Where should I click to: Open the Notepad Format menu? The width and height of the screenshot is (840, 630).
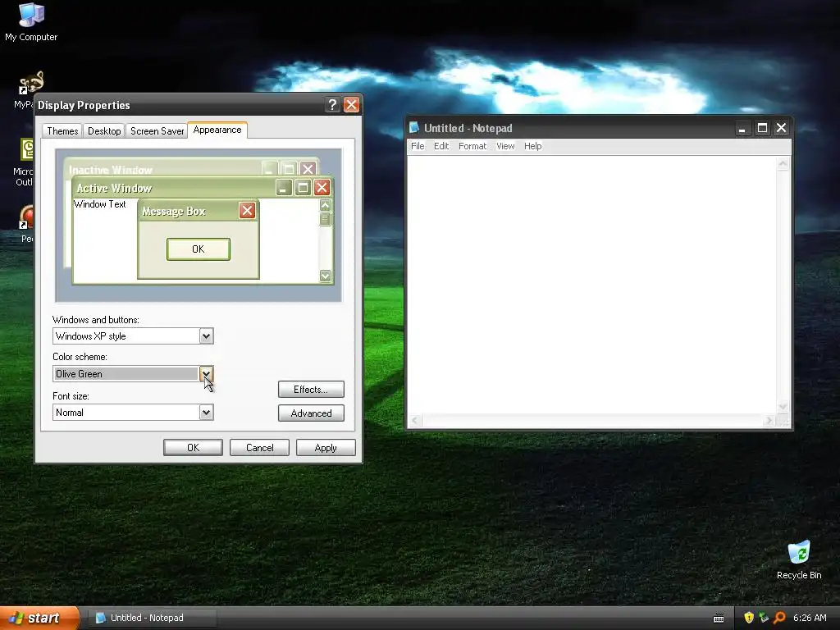coord(472,146)
